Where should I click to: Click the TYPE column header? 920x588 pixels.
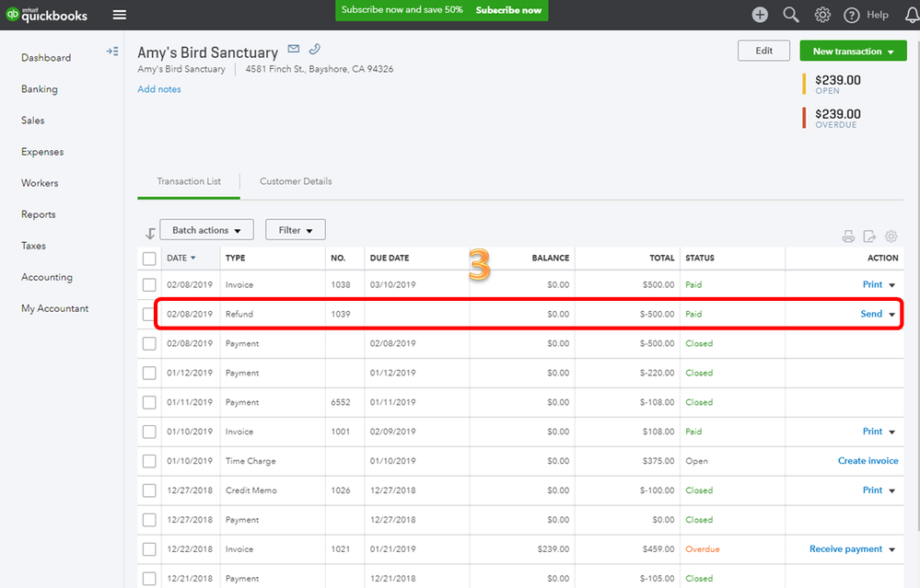click(x=235, y=258)
